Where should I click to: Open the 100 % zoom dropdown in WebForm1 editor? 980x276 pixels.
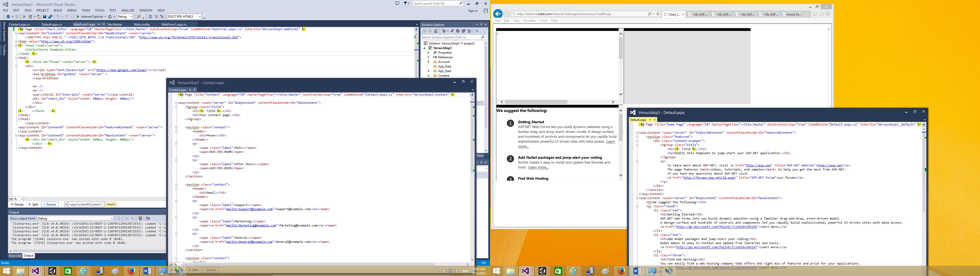(x=16, y=199)
